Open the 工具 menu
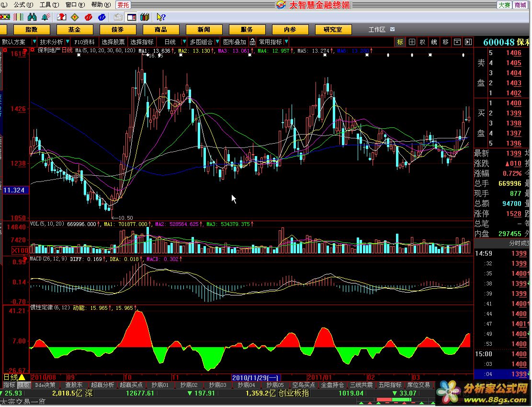Viewport: 532px width, 407px height. tap(49, 5)
